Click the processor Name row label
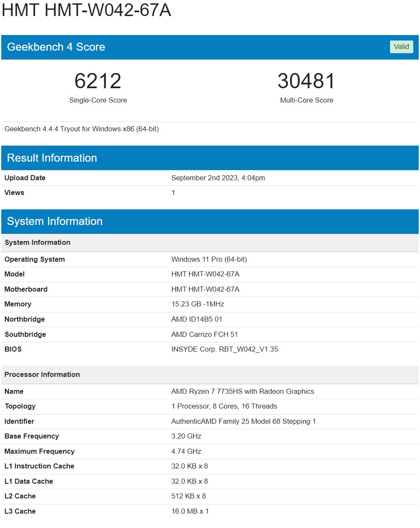 14,391
